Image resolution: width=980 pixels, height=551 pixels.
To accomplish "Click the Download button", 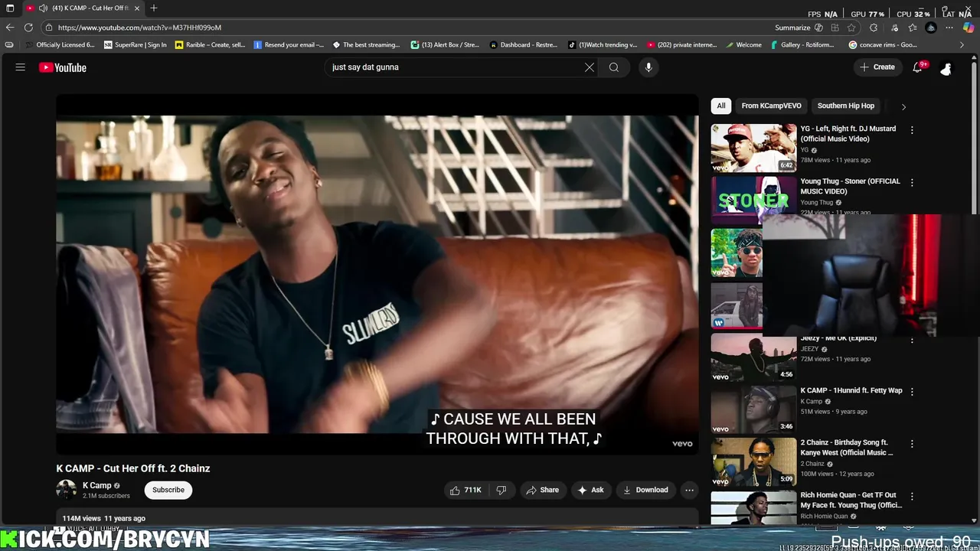I will click(645, 490).
